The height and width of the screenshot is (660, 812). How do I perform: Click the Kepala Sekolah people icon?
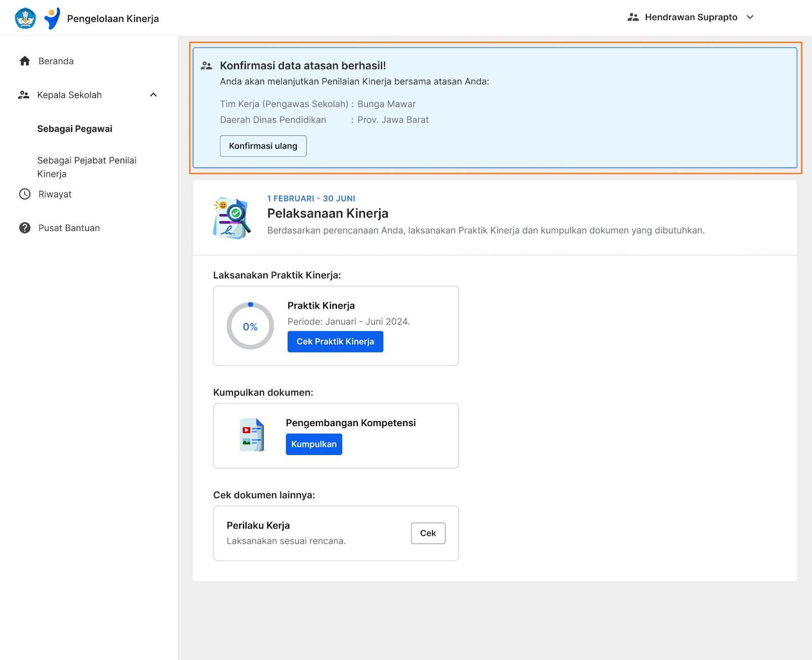(24, 95)
